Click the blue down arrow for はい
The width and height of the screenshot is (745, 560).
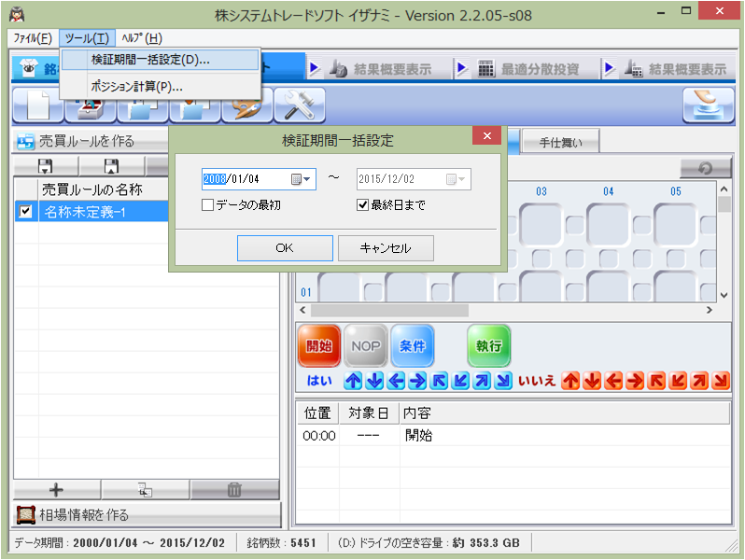tap(375, 381)
